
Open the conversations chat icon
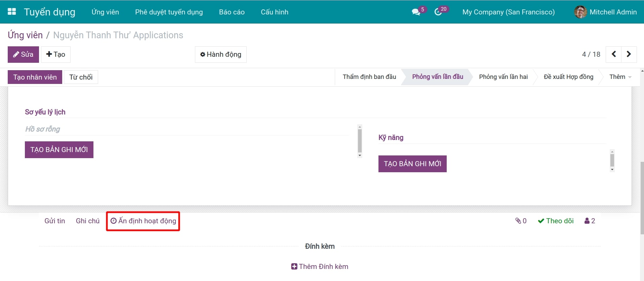tap(416, 12)
